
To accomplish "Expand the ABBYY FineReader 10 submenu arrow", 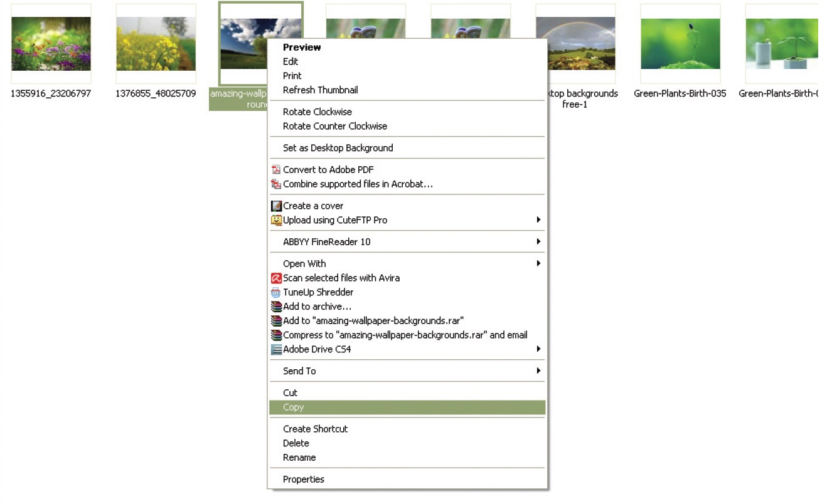I will [538, 242].
